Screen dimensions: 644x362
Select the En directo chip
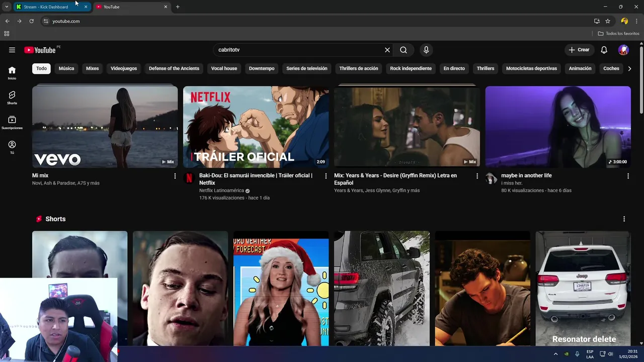click(454, 68)
